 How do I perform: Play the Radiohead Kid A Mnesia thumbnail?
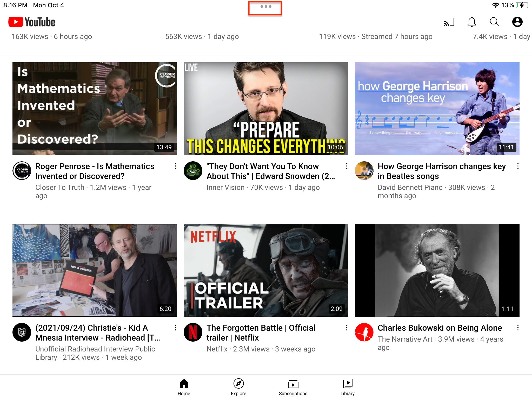(x=95, y=270)
